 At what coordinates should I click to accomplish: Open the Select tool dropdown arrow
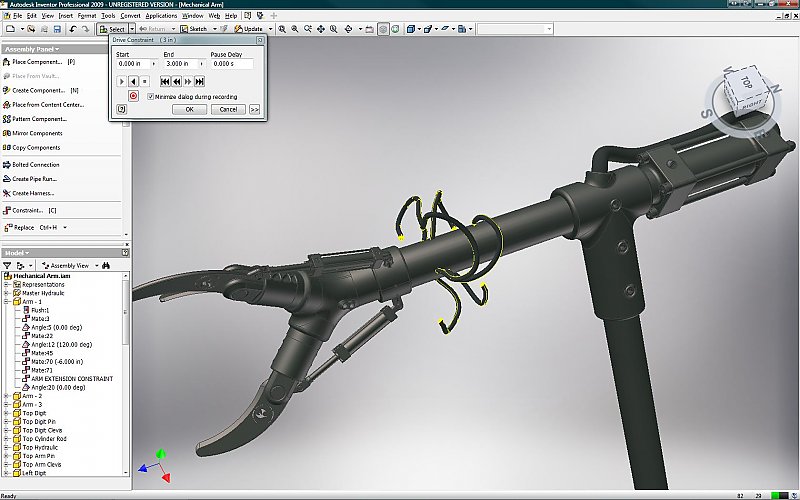132,29
